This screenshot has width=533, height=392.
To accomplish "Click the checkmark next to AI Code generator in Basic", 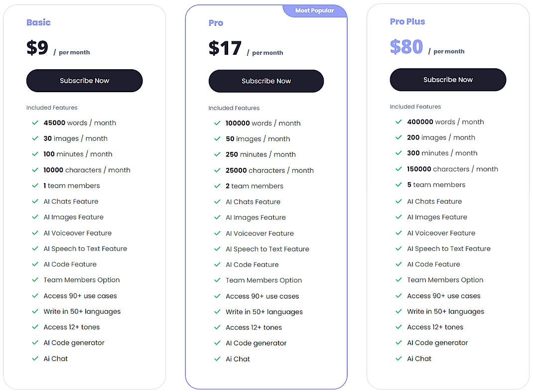I will pyautogui.click(x=35, y=343).
